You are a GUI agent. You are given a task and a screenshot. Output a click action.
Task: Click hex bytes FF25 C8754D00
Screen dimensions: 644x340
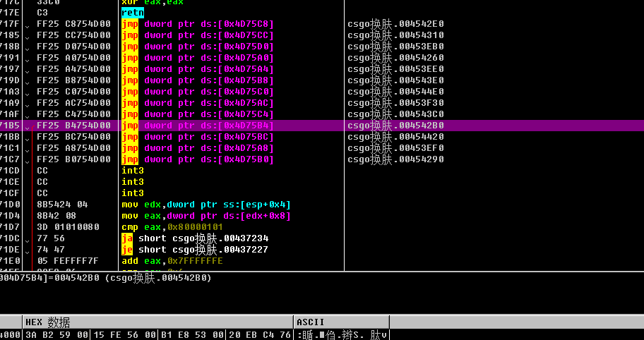73,24
